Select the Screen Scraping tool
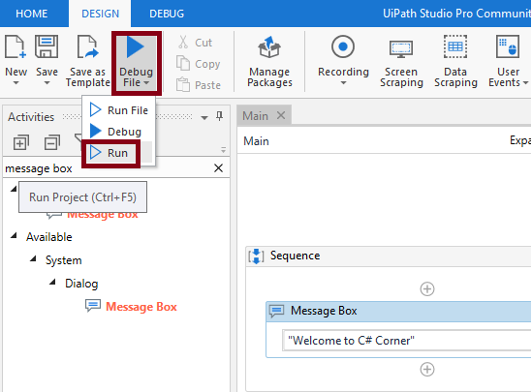The image size is (532, 392). coord(401,61)
